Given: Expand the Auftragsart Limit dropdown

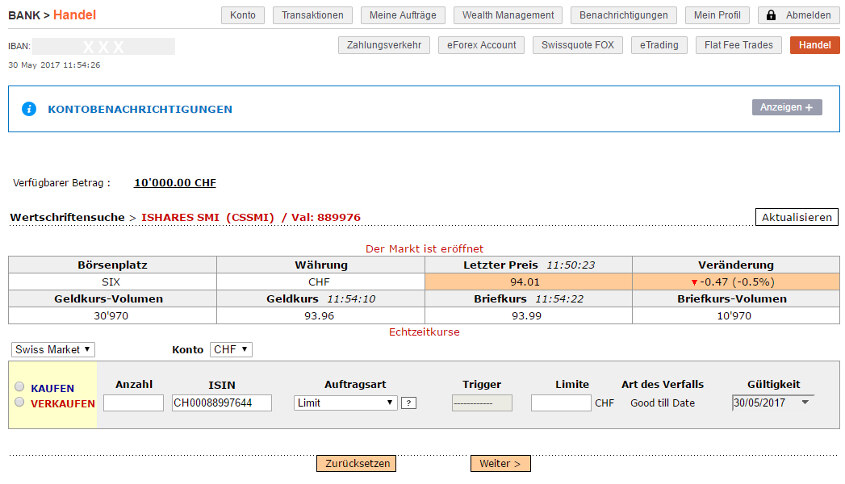Looking at the screenshot, I should coord(346,403).
